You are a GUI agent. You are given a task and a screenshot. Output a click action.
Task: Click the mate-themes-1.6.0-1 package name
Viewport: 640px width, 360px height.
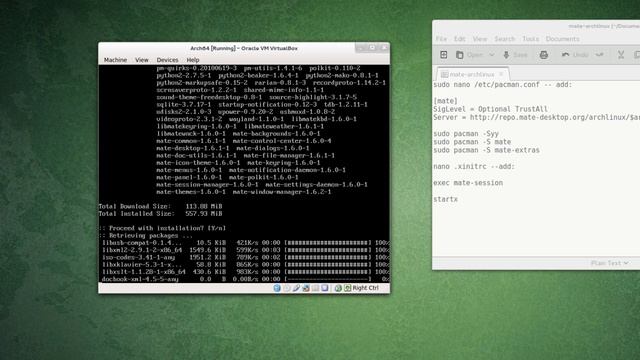pos(191,192)
